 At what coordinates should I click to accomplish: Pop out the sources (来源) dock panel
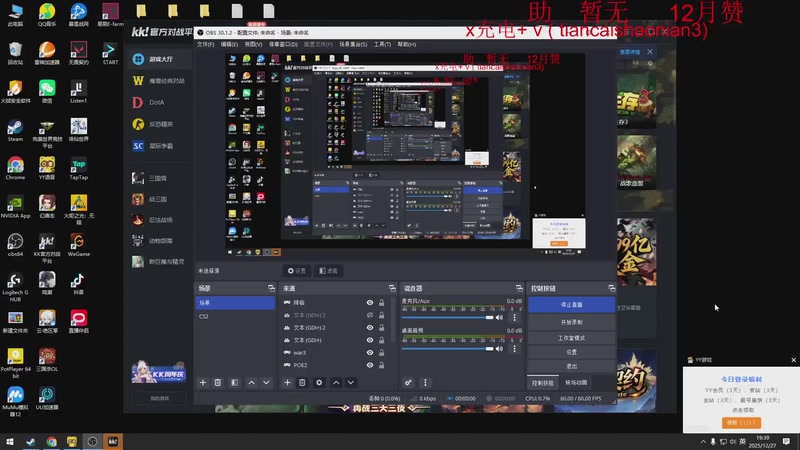tap(392, 289)
